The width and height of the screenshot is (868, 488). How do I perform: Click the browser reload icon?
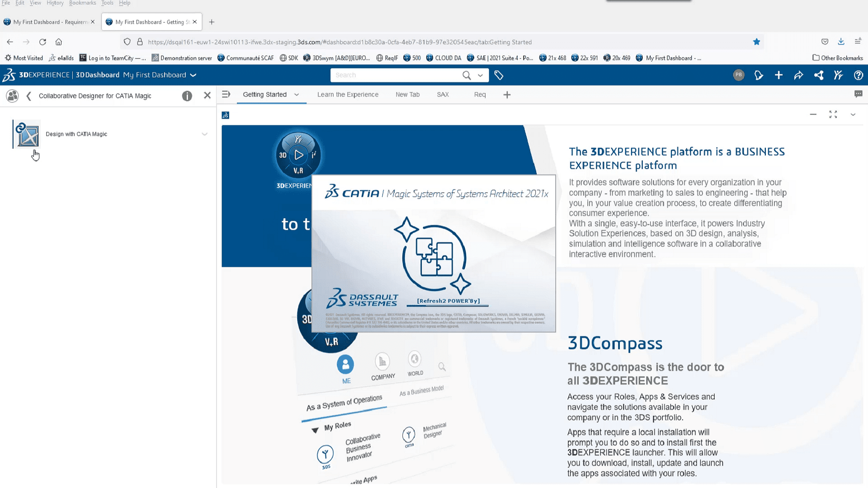(42, 42)
